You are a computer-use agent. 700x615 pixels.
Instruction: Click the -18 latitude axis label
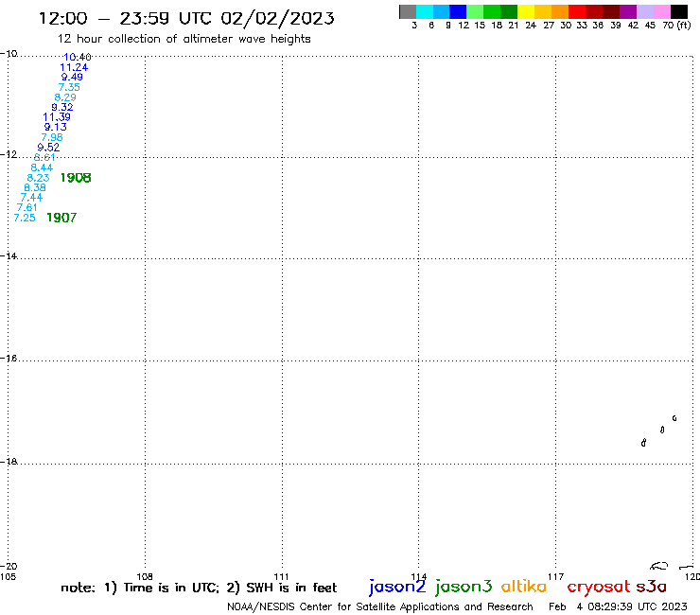9,462
